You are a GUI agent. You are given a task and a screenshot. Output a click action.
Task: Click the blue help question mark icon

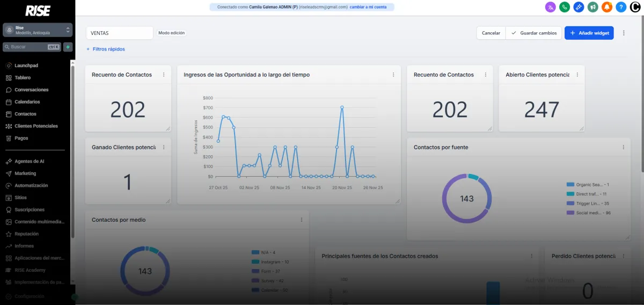click(x=621, y=7)
